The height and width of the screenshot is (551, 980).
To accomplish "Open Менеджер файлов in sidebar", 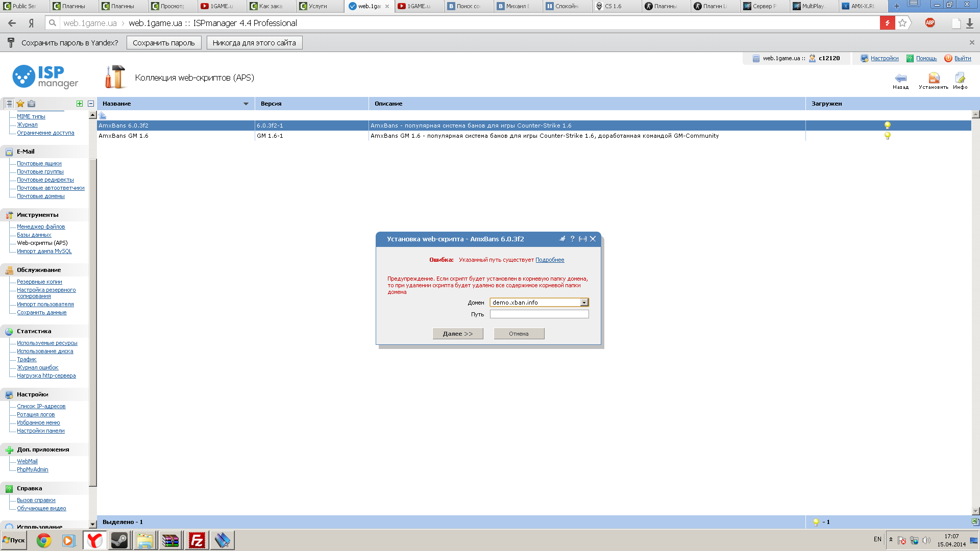I will (x=41, y=227).
